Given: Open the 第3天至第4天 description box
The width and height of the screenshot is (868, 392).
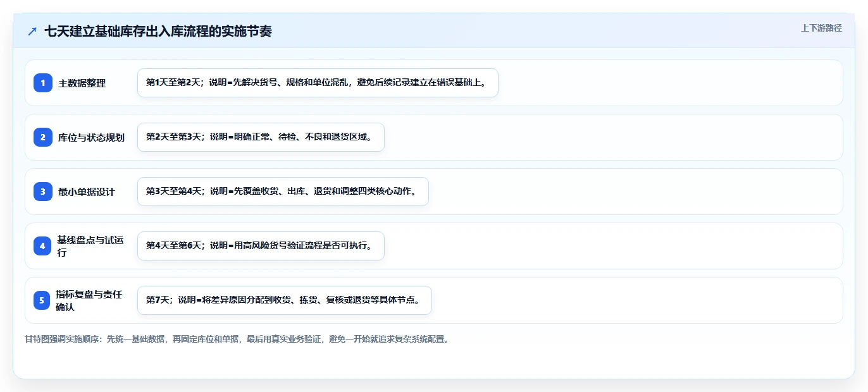Looking at the screenshot, I should coord(283,192).
